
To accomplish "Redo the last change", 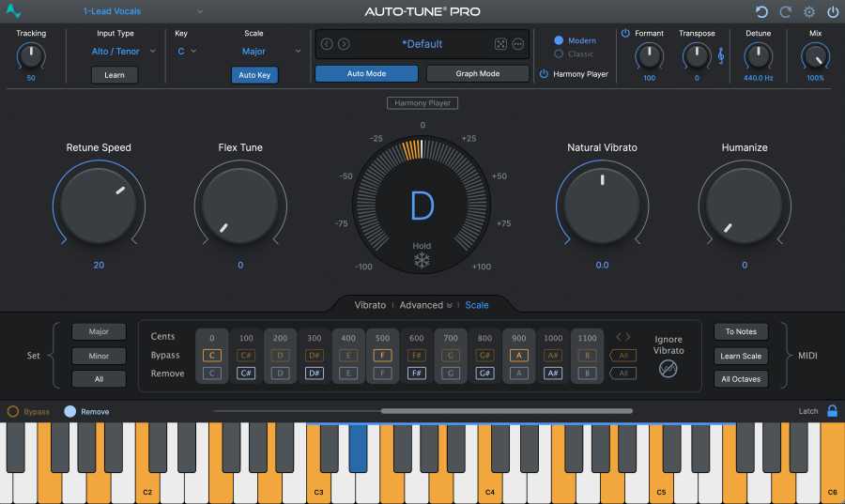I will pyautogui.click(x=786, y=12).
